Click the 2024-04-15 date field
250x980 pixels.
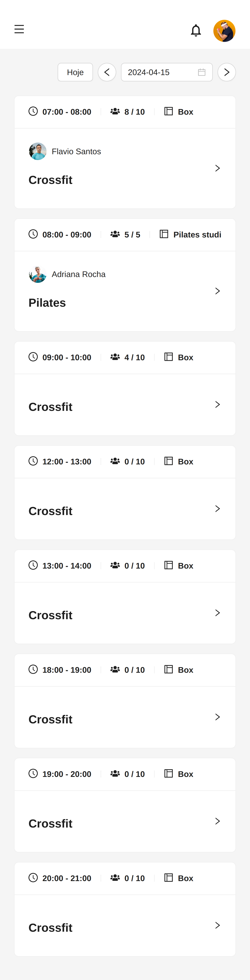click(166, 72)
